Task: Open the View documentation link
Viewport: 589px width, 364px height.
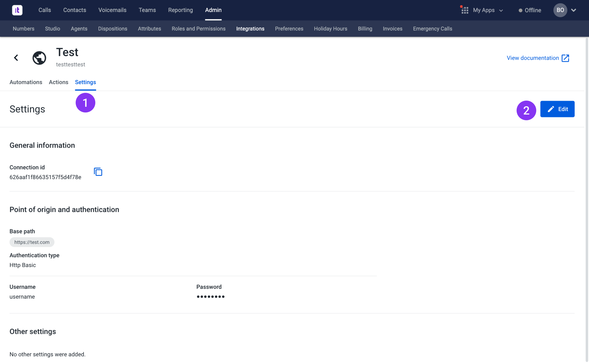Action: 532,58
